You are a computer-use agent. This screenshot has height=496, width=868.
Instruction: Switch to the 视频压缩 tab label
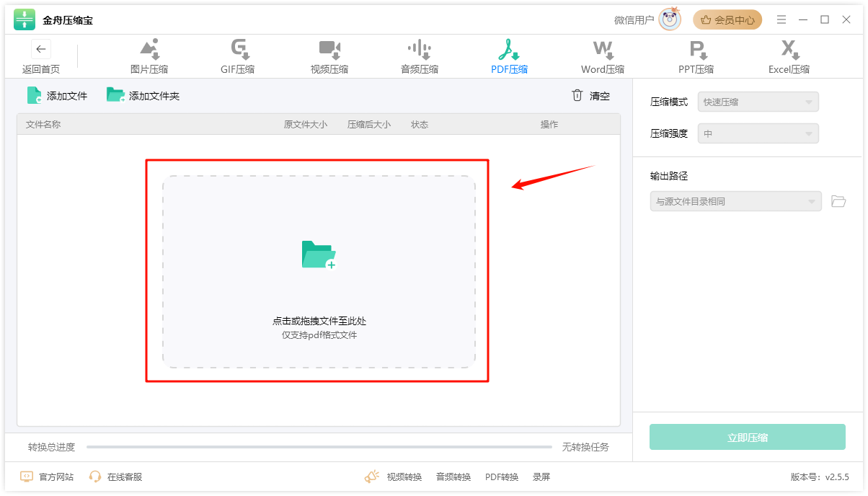click(329, 69)
